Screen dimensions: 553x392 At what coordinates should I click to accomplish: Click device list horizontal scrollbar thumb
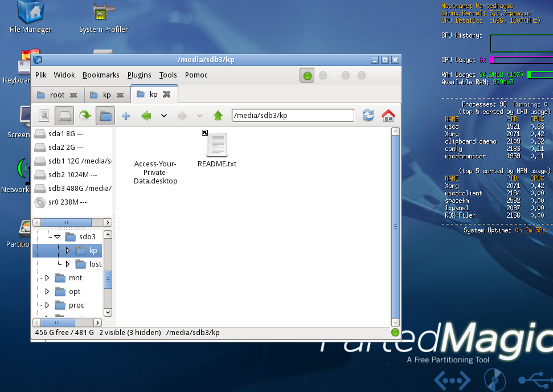point(66,222)
